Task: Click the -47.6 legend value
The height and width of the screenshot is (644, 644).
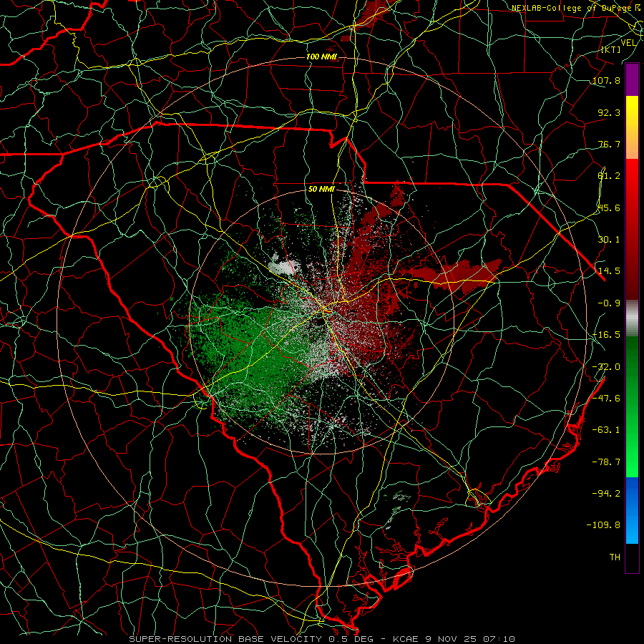Action: (x=606, y=399)
